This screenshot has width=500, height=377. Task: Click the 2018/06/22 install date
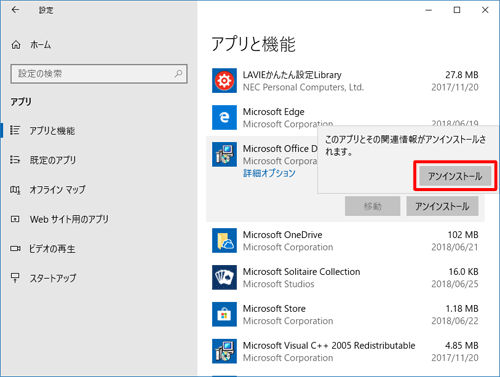pyautogui.click(x=455, y=321)
